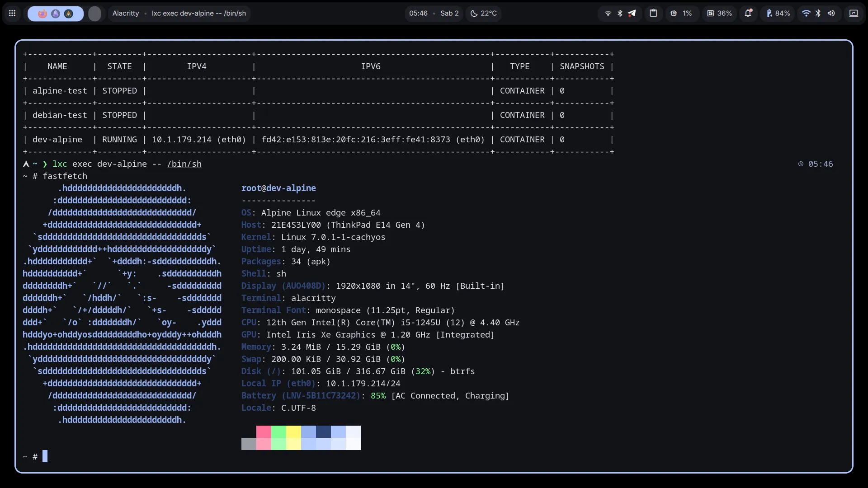Click the Bluetooth icon in Telegram's tray group
This screenshot has height=488, width=868.
tap(620, 14)
